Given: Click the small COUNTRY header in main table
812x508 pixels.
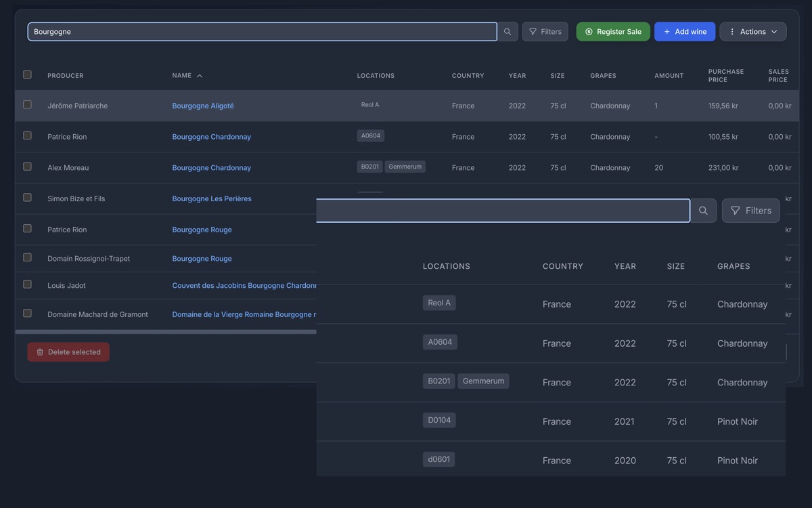Looking at the screenshot, I should pos(468,76).
